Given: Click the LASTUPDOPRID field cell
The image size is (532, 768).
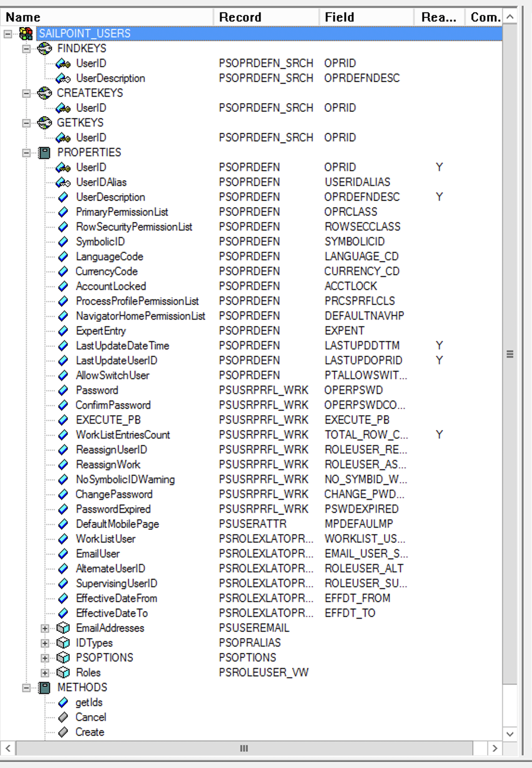Looking at the screenshot, I should tap(363, 361).
